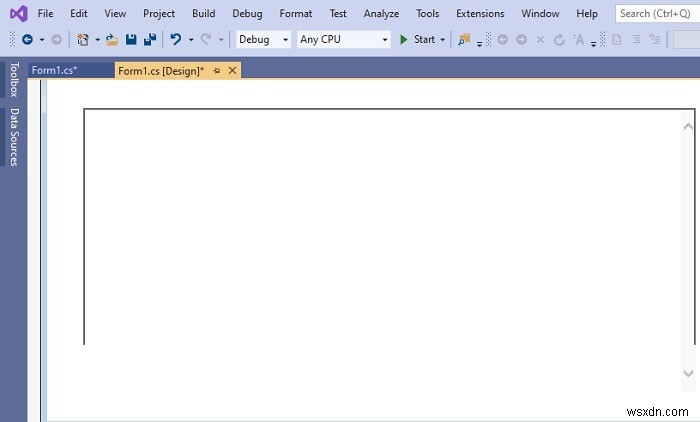Open the Undo history dropdown arrow
This screenshot has height=422, width=700.
tap(191, 40)
